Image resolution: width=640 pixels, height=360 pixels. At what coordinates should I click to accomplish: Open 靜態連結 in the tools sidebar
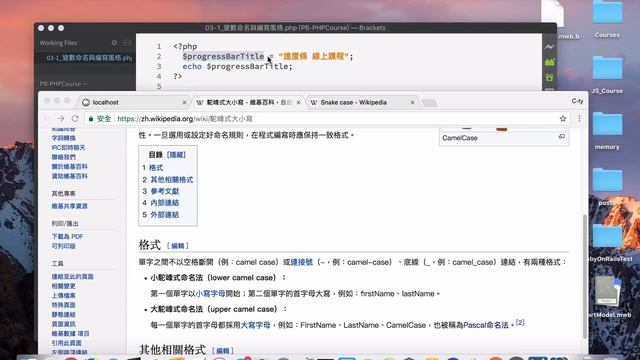pos(64,314)
